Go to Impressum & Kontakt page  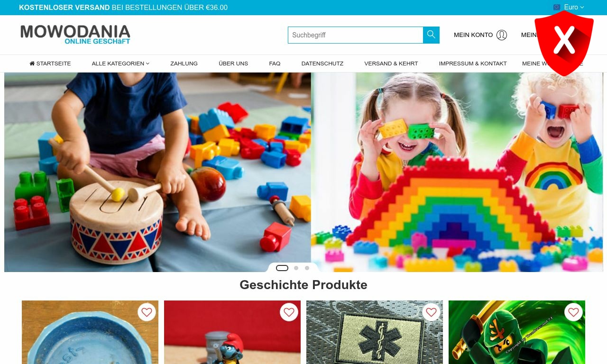(473, 64)
